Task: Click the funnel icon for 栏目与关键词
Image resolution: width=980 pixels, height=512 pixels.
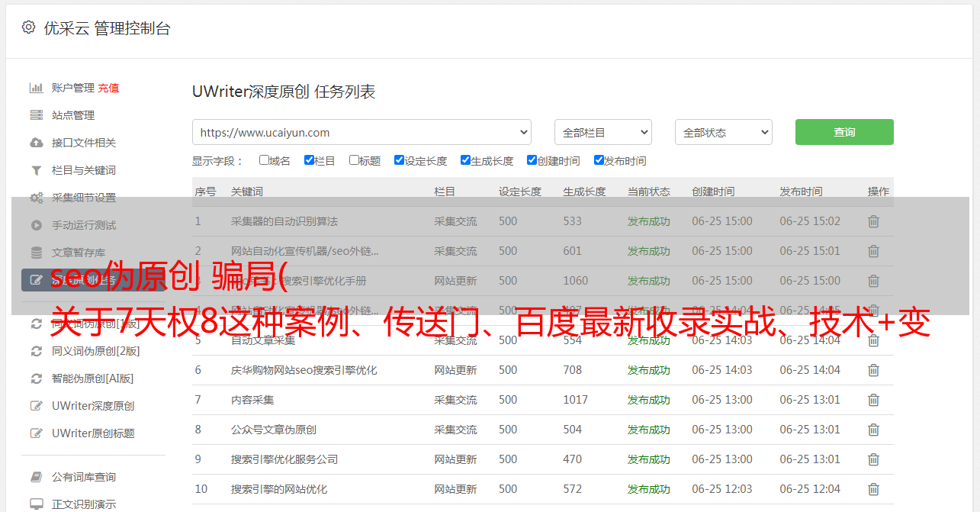Action: pyautogui.click(x=36, y=170)
